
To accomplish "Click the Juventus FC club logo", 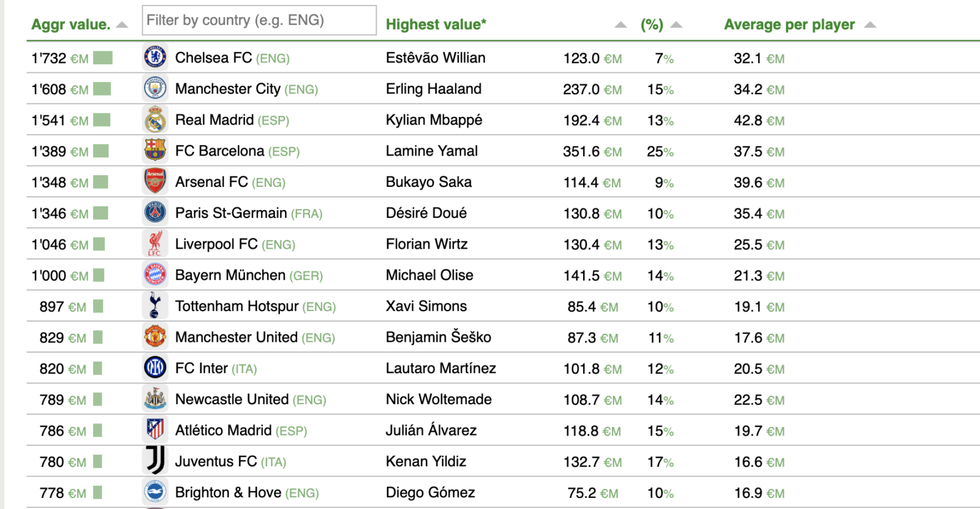I will (155, 461).
